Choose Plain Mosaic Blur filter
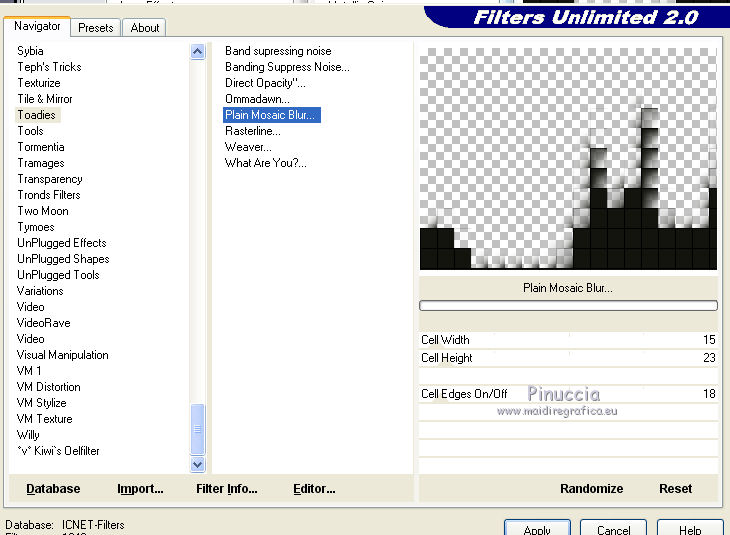The image size is (730, 535). (272, 115)
